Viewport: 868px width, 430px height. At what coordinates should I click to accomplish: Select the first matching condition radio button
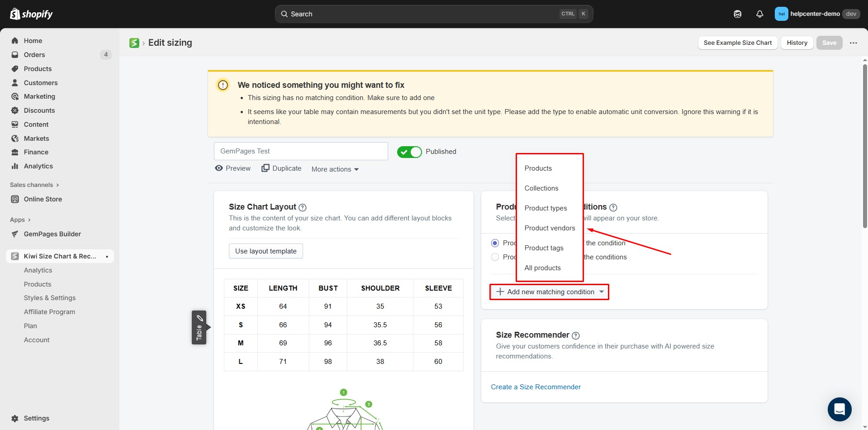[495, 243]
